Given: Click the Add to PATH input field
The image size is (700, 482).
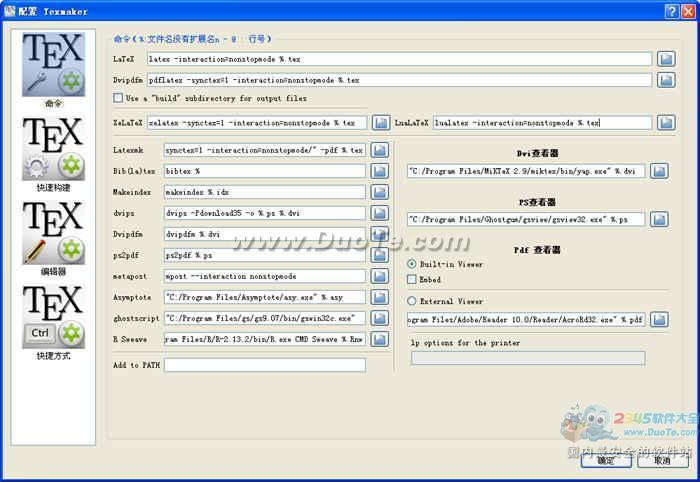Looking at the screenshot, I should pyautogui.click(x=265, y=365).
